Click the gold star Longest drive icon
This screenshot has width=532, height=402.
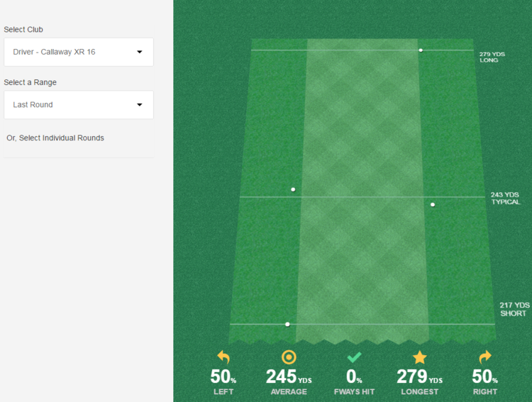420,357
